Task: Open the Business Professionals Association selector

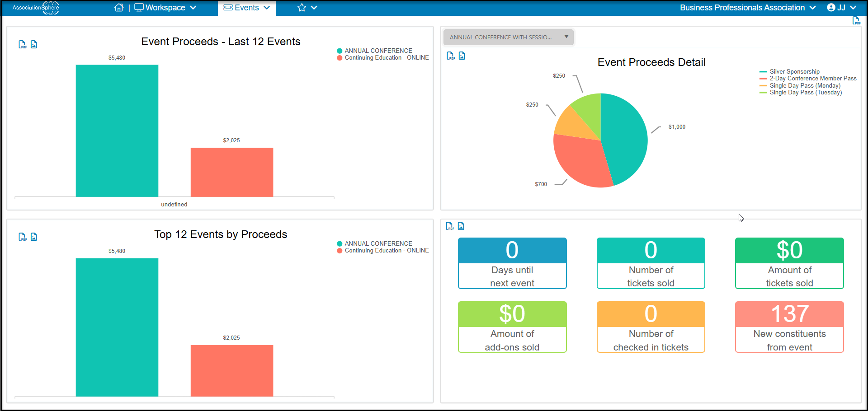Action: point(748,8)
